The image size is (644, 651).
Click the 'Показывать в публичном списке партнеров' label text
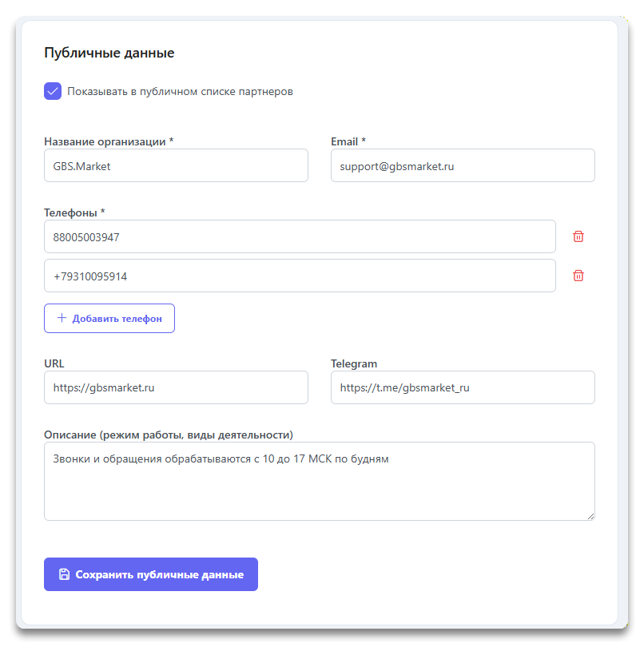(180, 92)
